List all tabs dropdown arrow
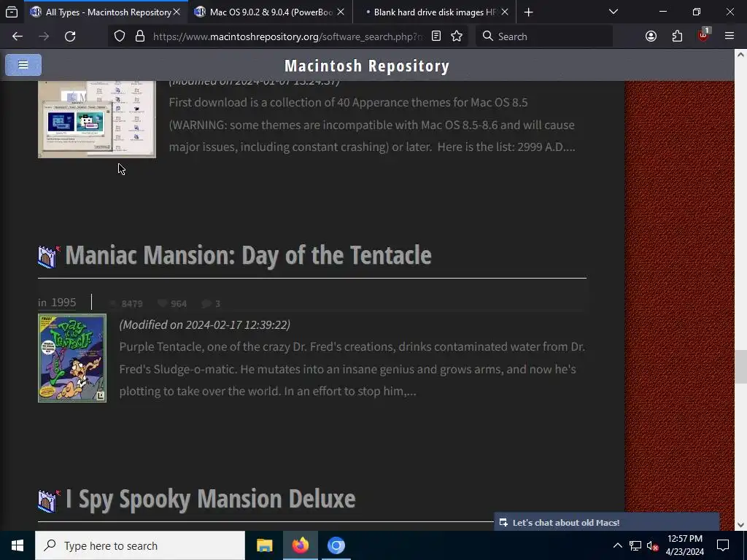Image resolution: width=747 pixels, height=560 pixels. (614, 12)
